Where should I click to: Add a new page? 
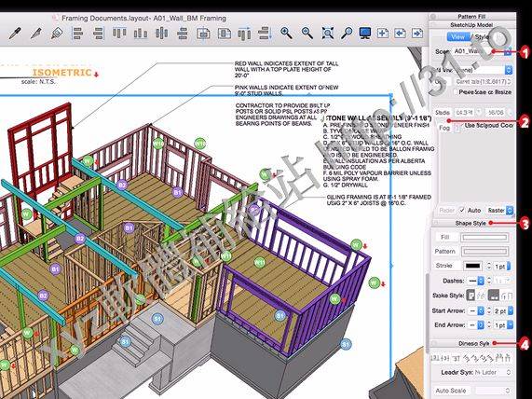(x=382, y=34)
